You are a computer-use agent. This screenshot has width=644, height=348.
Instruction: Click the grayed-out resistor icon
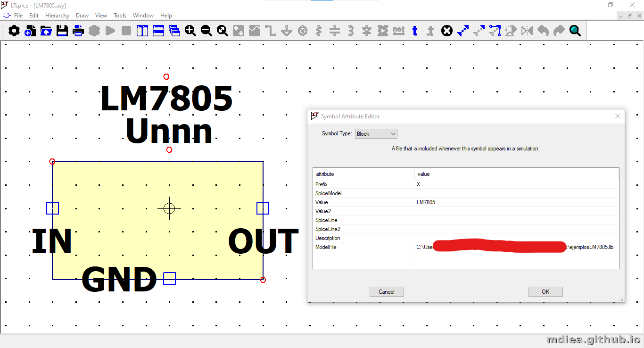(319, 31)
